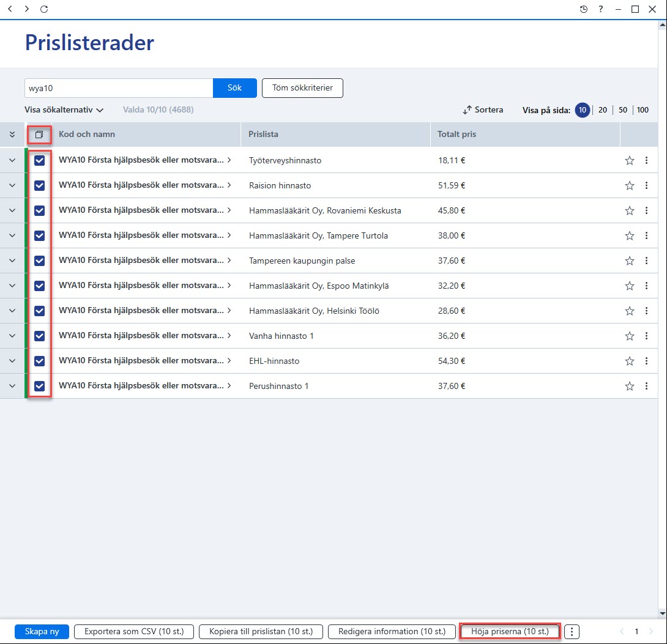Click the history clock icon in title bar

pyautogui.click(x=584, y=9)
